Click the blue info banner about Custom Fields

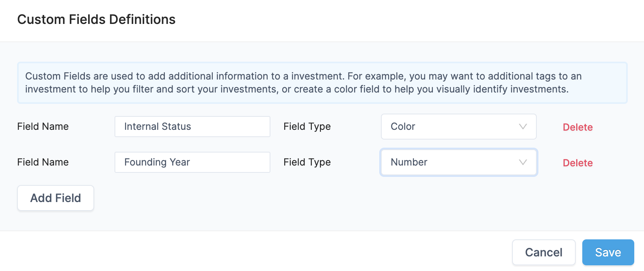(x=322, y=83)
